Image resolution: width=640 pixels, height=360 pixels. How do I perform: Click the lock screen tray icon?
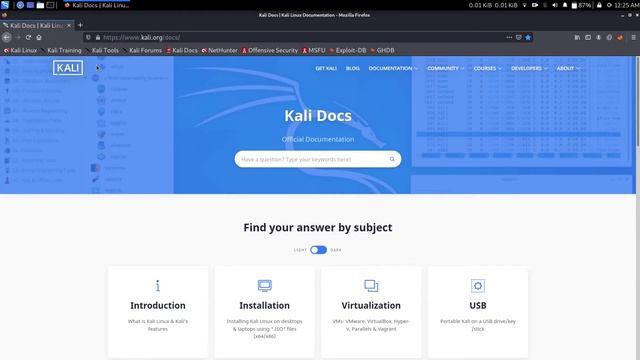click(x=599, y=5)
